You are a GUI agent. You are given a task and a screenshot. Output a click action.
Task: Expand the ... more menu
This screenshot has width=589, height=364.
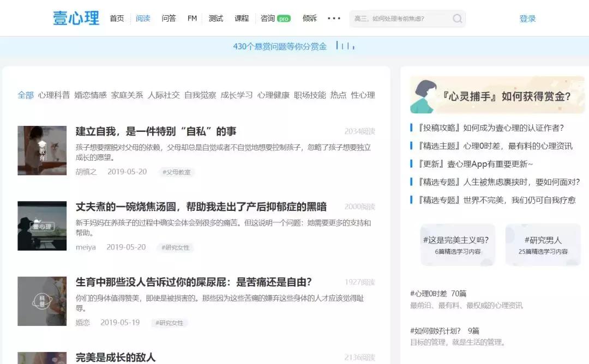[333, 18]
